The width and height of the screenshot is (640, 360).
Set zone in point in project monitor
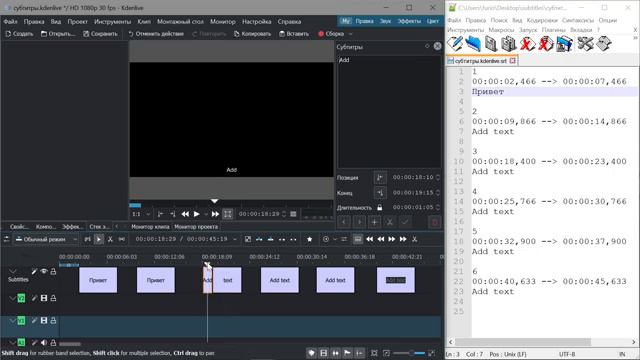coord(160,214)
